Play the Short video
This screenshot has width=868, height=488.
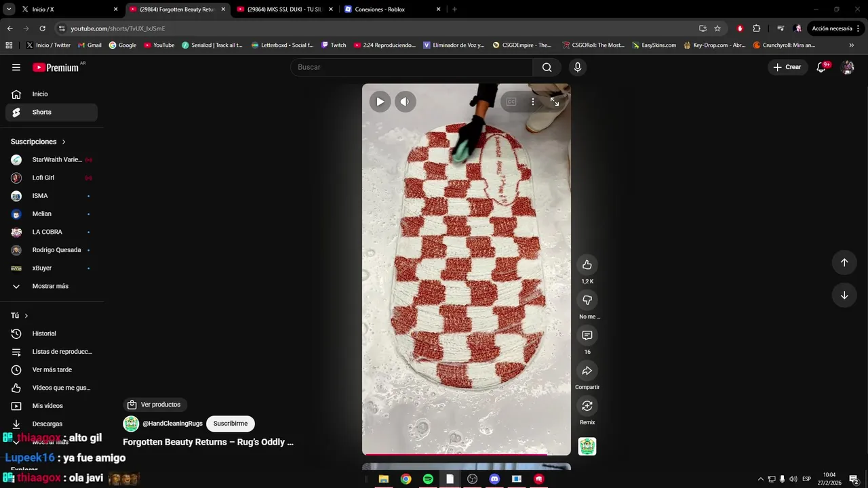[380, 102]
